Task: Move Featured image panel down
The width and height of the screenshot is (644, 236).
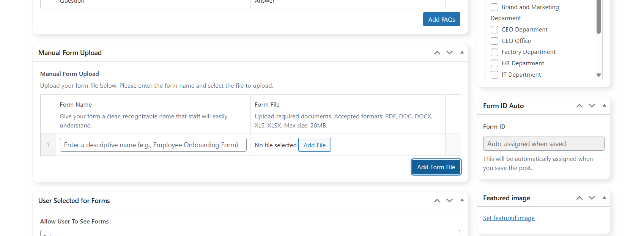Action: coord(592,198)
